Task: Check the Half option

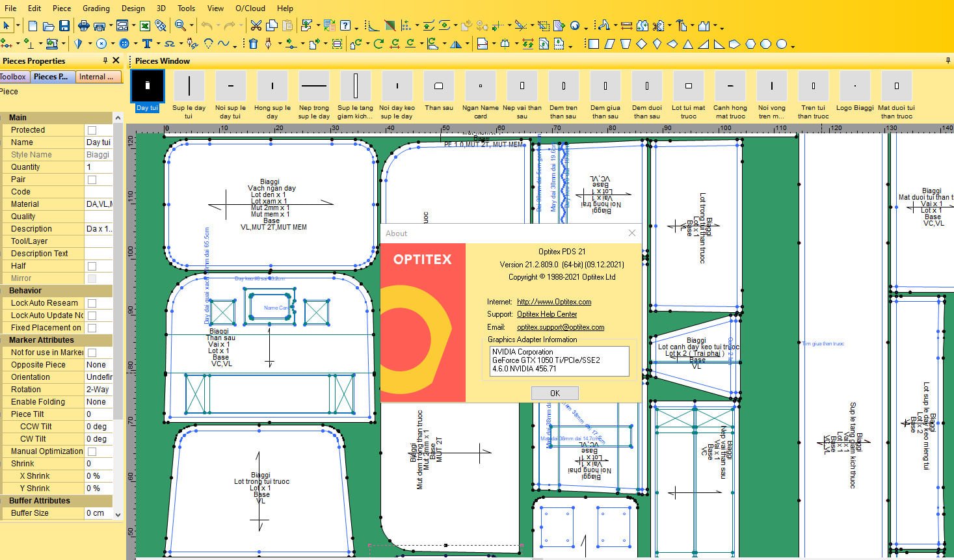Action: tap(92, 266)
